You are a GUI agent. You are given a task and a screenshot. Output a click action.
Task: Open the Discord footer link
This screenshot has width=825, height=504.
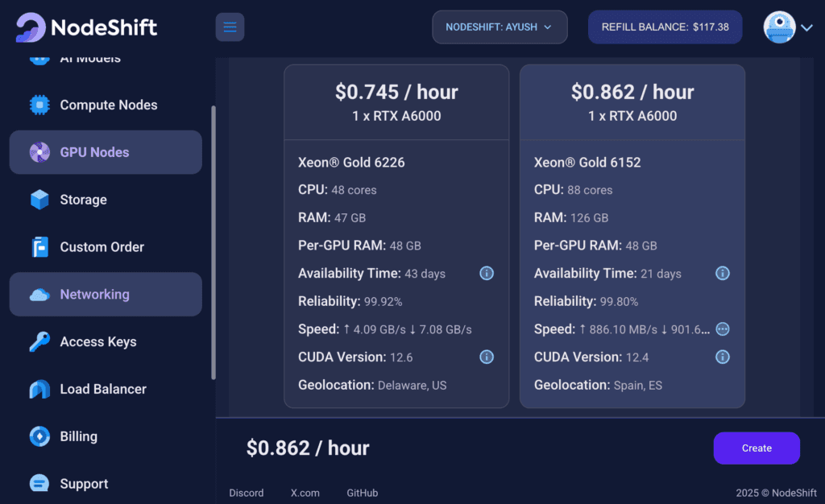(247, 493)
